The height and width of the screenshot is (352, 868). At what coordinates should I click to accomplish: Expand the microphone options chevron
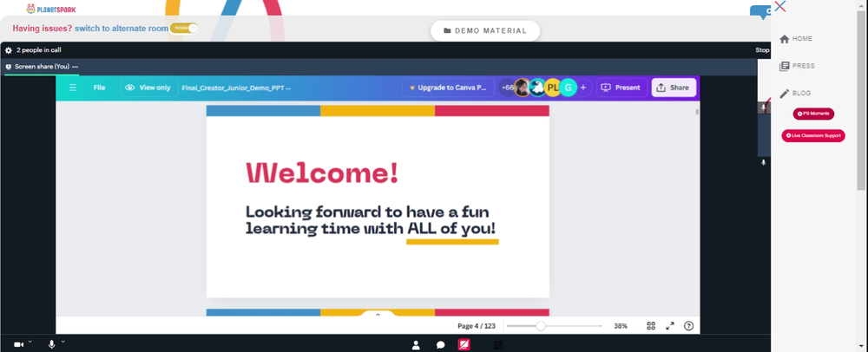[x=63, y=342]
